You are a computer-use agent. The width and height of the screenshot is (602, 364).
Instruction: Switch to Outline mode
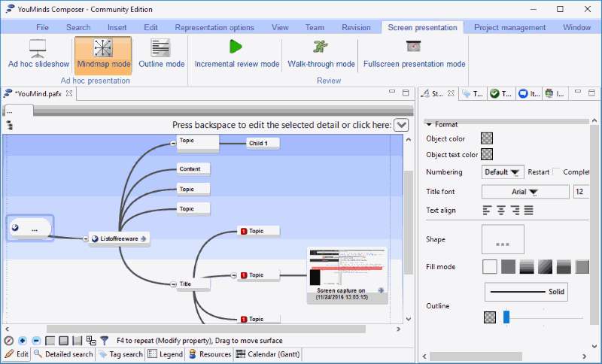pyautogui.click(x=161, y=54)
